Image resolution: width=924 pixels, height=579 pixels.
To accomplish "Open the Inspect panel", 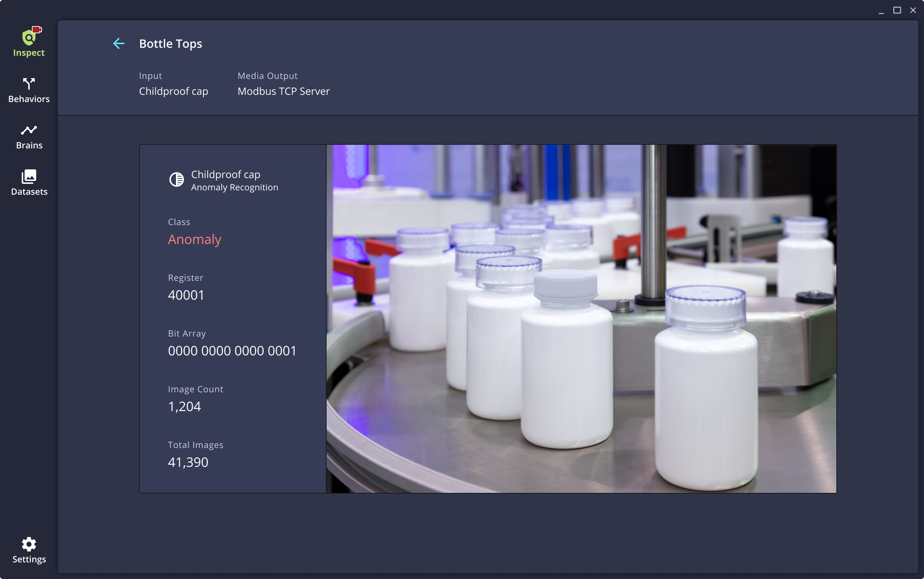I will [x=29, y=41].
